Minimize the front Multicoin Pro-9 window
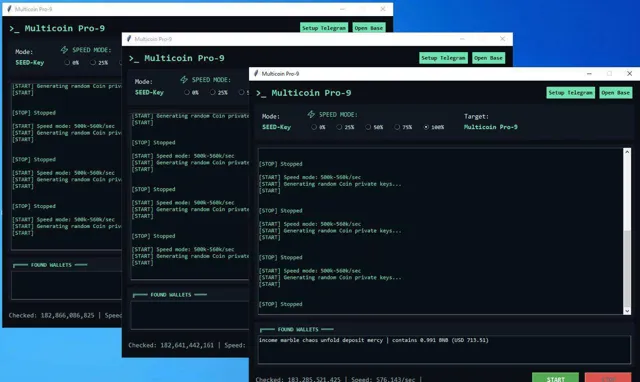This screenshot has height=382, width=640. [589, 73]
